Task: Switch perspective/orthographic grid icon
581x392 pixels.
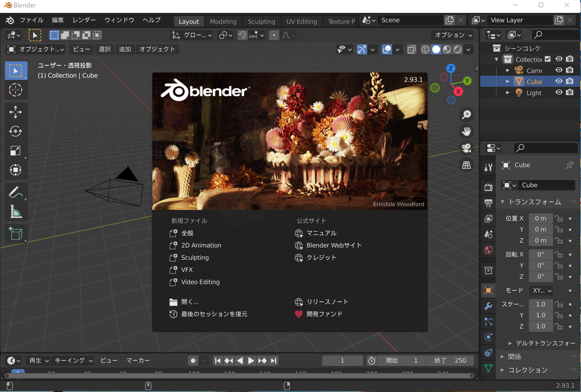Action: (x=466, y=165)
